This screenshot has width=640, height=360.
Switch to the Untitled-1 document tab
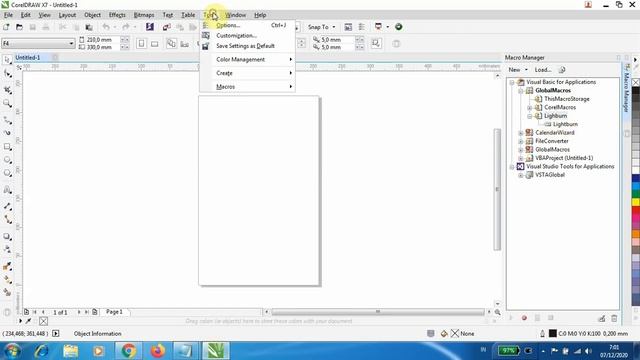tap(28, 58)
